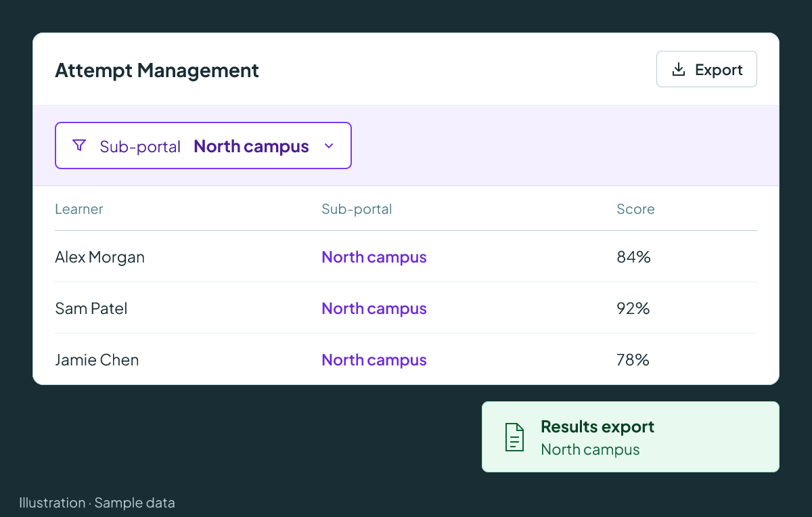Open the North campus link in Jamie Chen's row
Image resolution: width=812 pixels, height=517 pixels.
[374, 360]
